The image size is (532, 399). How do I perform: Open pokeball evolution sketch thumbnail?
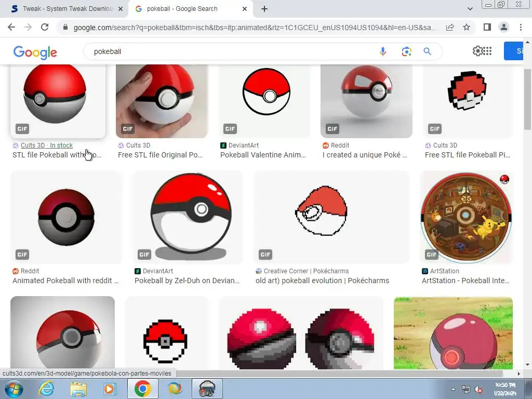tap(331, 217)
